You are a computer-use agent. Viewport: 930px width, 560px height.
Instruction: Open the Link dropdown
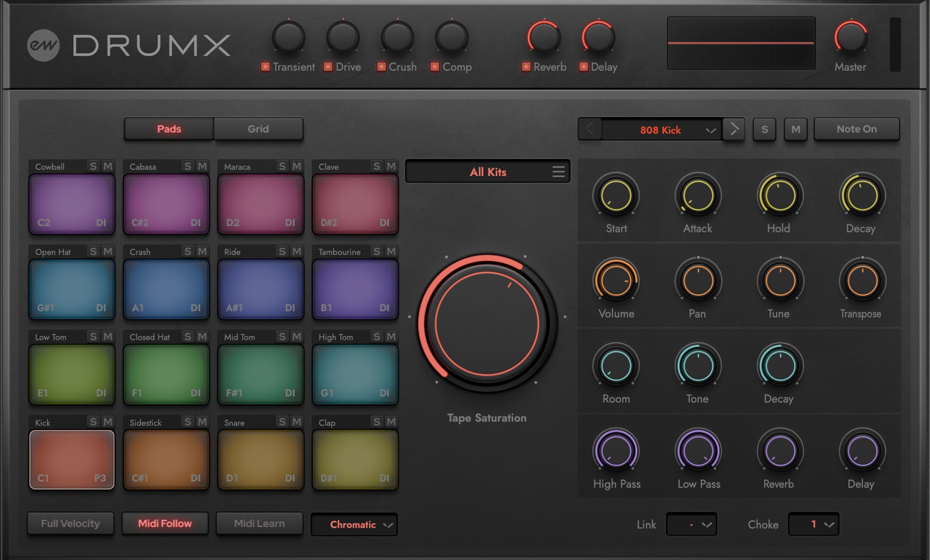[x=691, y=524]
